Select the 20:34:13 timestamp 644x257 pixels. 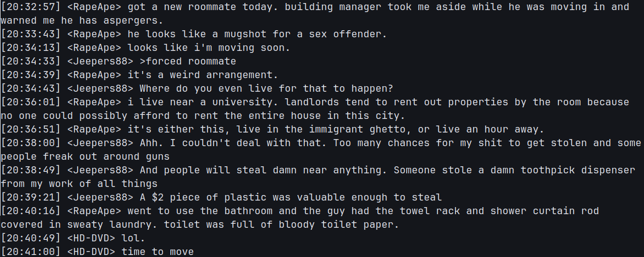30,48
